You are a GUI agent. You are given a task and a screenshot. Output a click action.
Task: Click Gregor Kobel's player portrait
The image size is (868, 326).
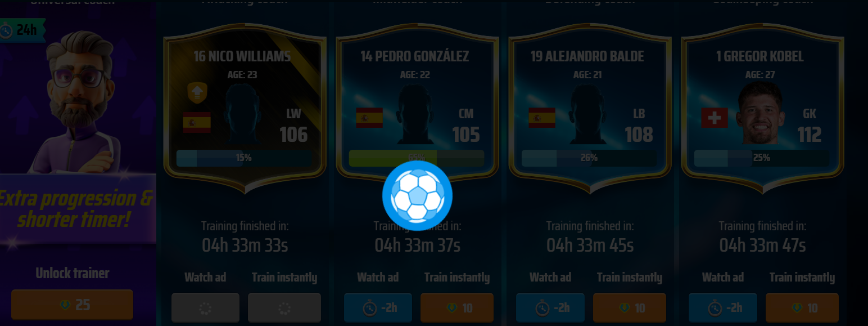coord(760,113)
